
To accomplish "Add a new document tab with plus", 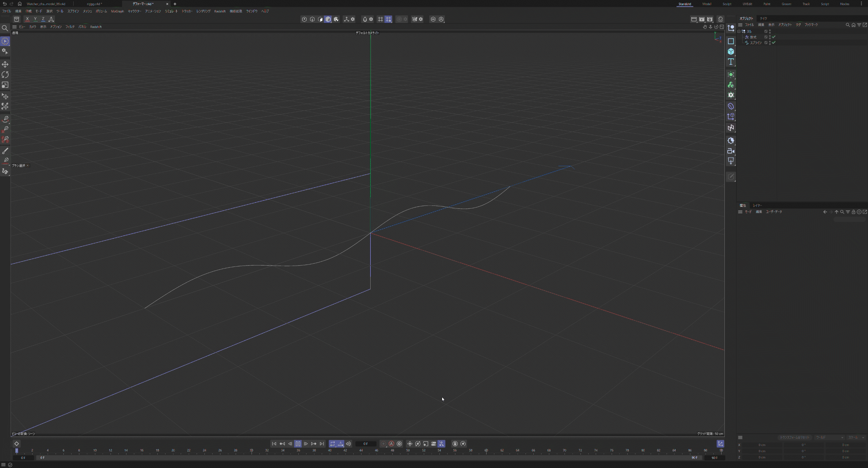I will click(x=175, y=4).
